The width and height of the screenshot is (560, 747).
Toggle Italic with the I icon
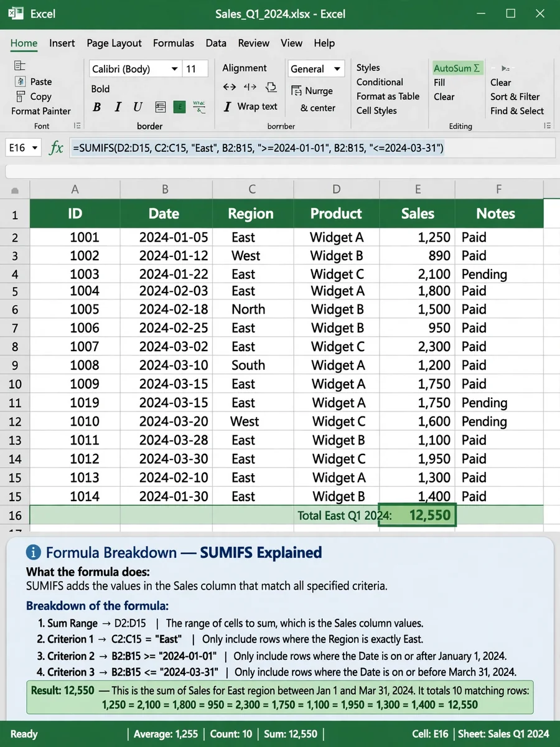[x=118, y=107]
